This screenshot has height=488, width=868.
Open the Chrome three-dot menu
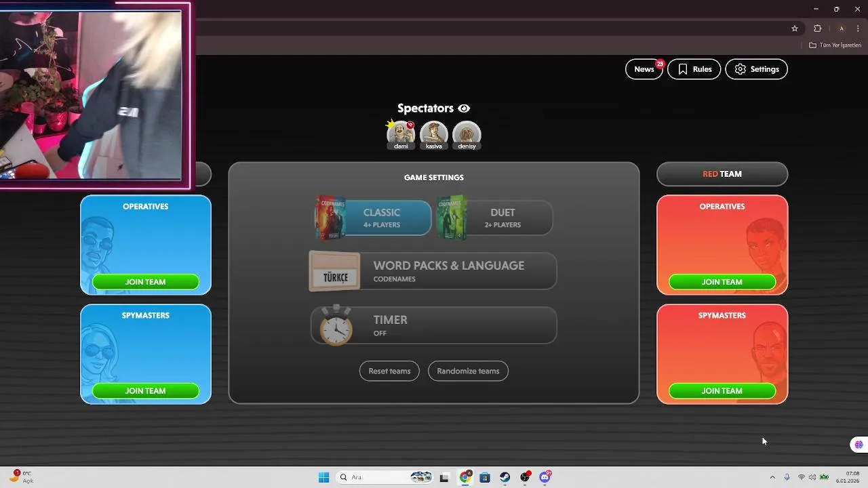(x=858, y=28)
